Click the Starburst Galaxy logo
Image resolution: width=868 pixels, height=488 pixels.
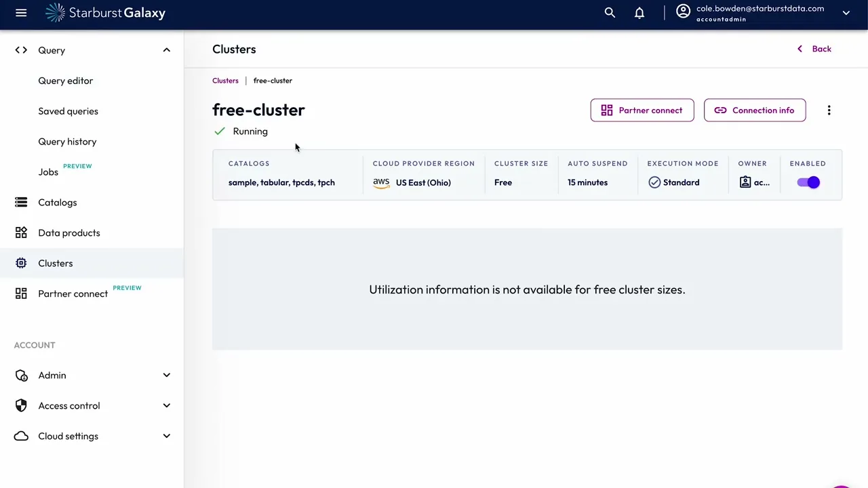pyautogui.click(x=105, y=13)
